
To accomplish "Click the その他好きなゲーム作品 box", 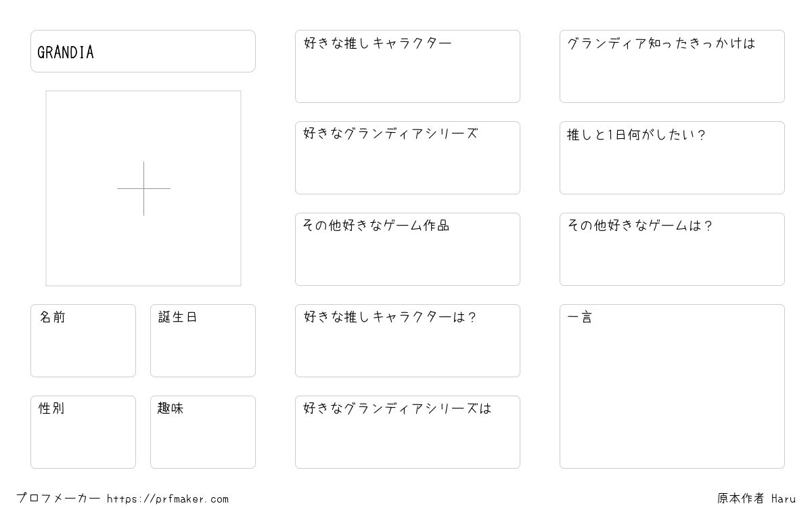I will [407, 249].
